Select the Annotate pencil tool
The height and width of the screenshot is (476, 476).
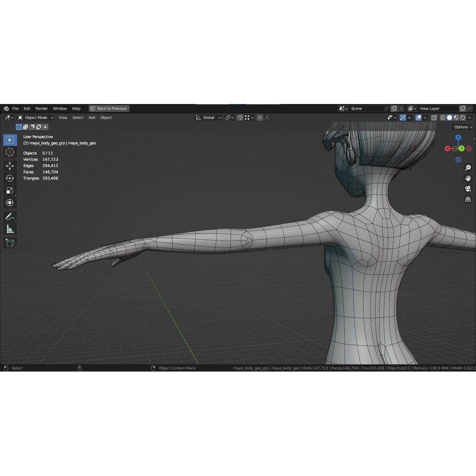pos(10,217)
